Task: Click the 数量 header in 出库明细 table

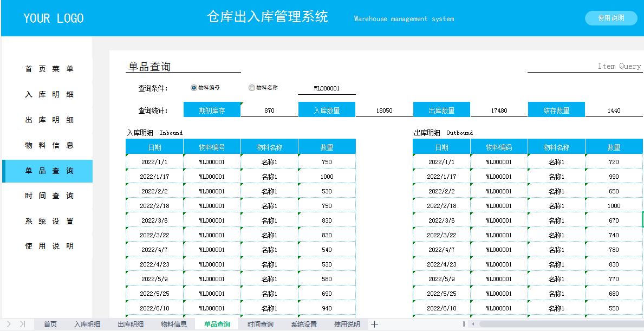Action: [614, 147]
